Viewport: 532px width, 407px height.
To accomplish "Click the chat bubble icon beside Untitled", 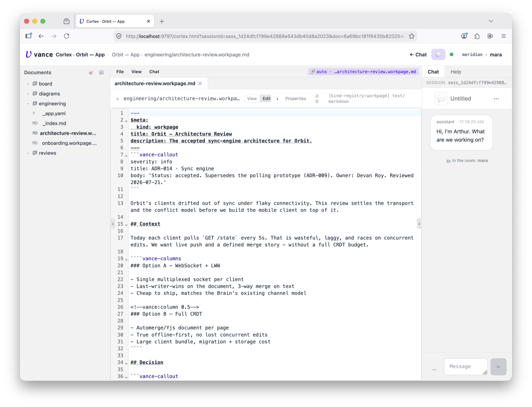I will click(x=441, y=98).
